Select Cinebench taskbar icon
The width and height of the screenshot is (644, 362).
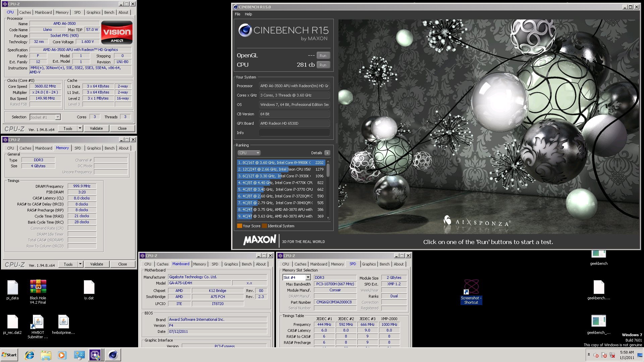click(113, 355)
